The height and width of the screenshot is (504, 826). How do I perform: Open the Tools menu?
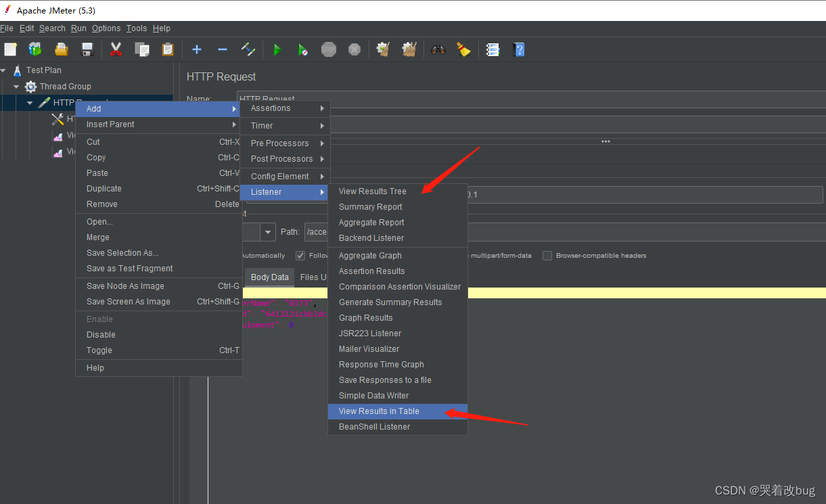point(137,28)
